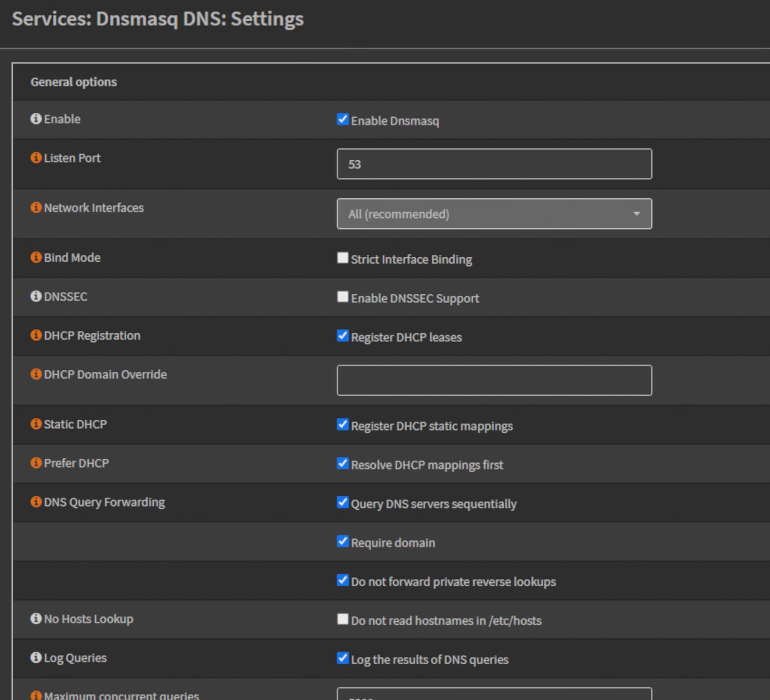The width and height of the screenshot is (770, 700).
Task: Click the info icon beside Listen Port
Action: tap(36, 158)
